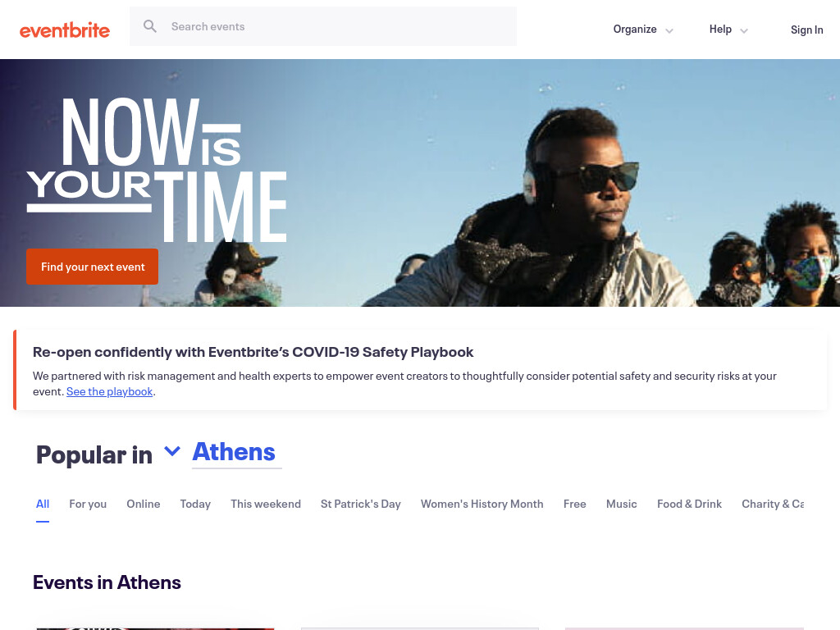840x630 pixels.
Task: Filter by the Free tab
Action: click(x=575, y=504)
